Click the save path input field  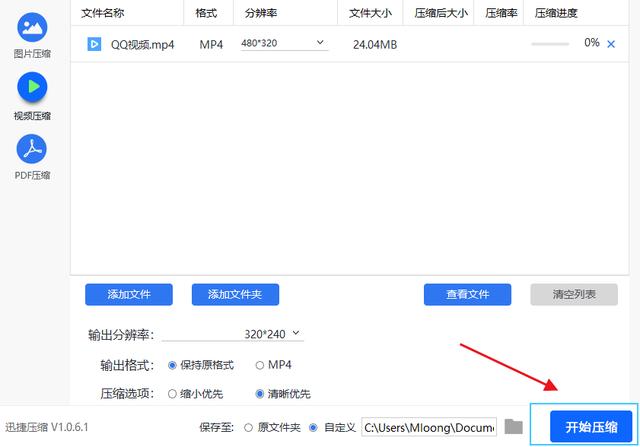click(x=429, y=427)
